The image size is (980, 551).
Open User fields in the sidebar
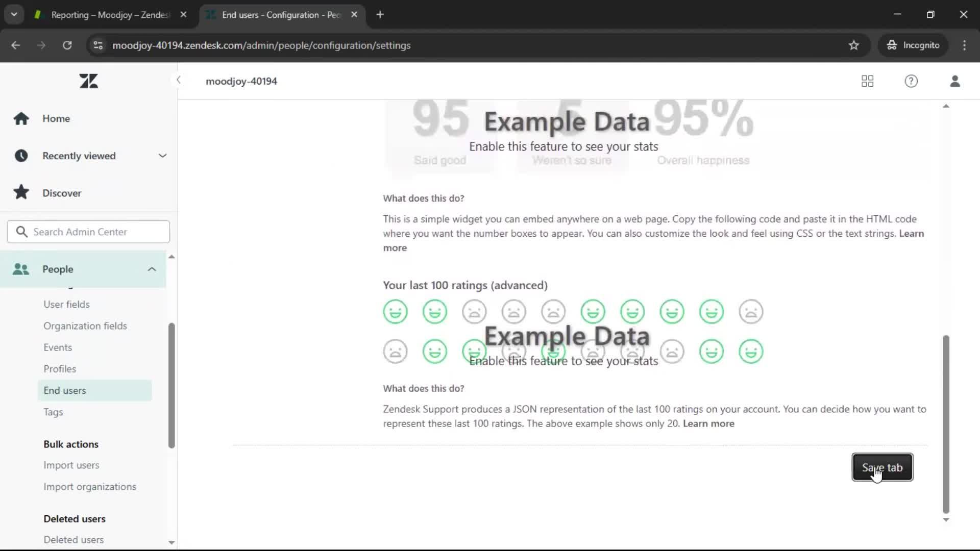[66, 305]
